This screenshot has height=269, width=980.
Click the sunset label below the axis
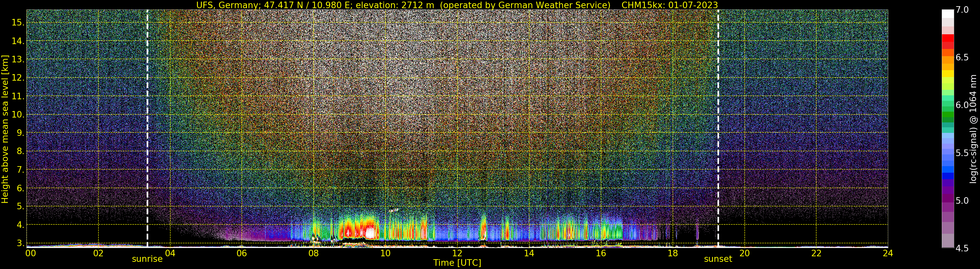(718, 259)
